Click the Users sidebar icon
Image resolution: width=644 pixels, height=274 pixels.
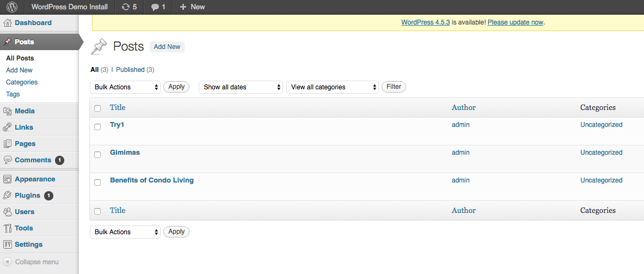(x=8, y=212)
